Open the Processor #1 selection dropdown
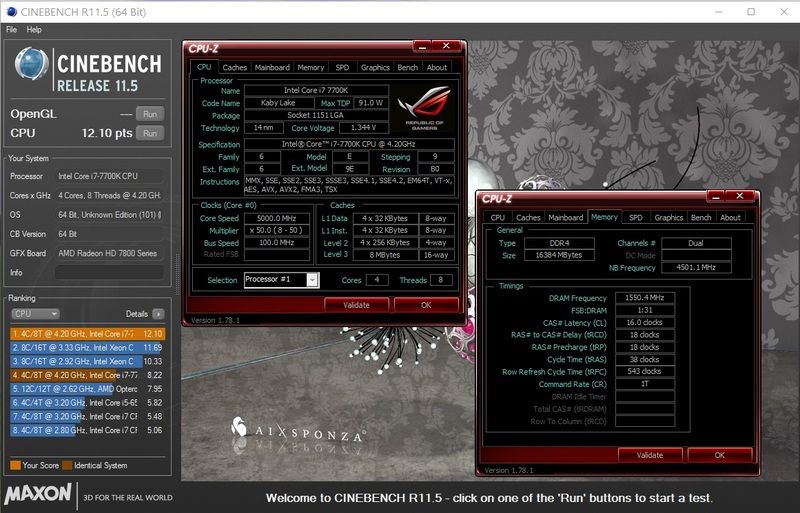Image resolution: width=800 pixels, height=513 pixels. point(312,280)
